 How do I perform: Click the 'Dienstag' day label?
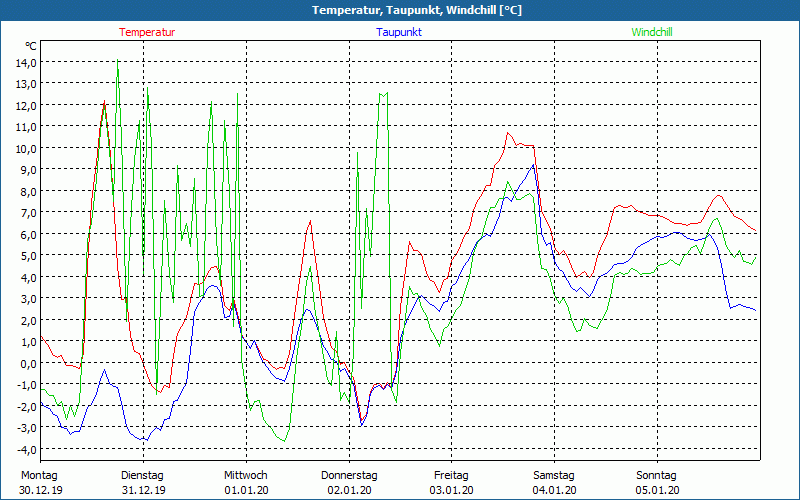(x=142, y=476)
